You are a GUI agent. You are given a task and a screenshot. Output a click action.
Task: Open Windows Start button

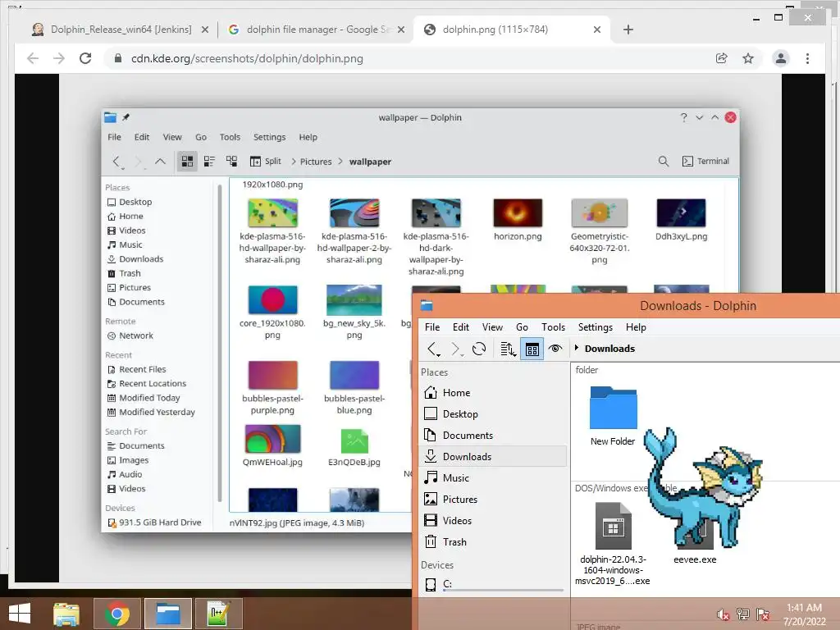20,614
